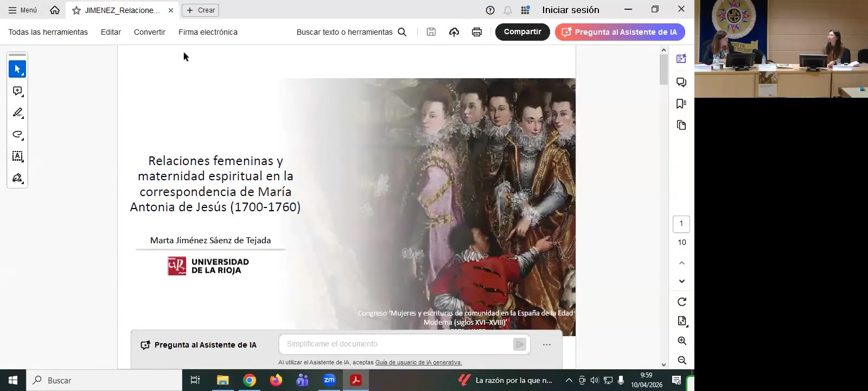Go to next page with down chevron

click(x=682, y=281)
